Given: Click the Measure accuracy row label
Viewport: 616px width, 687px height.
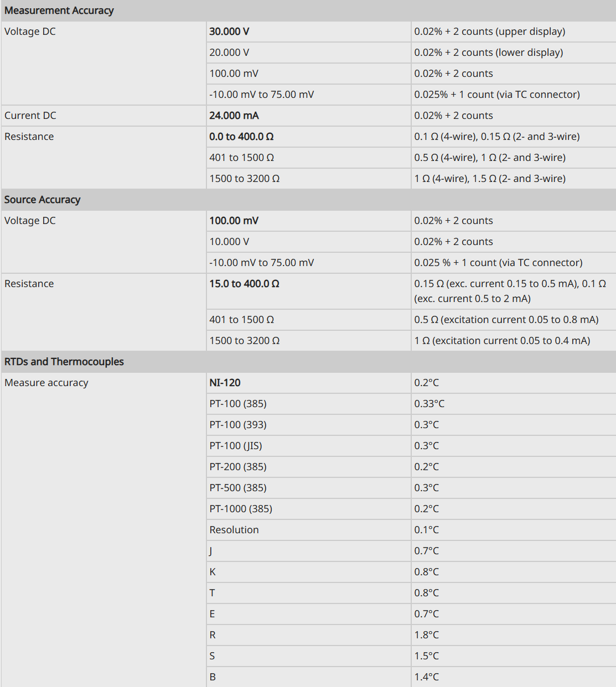Looking at the screenshot, I should point(46,383).
